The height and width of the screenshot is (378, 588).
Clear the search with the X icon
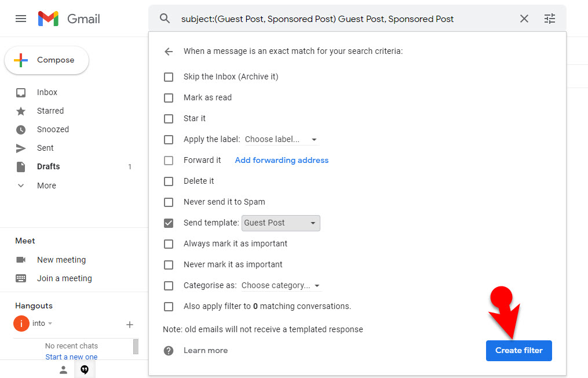pos(524,19)
